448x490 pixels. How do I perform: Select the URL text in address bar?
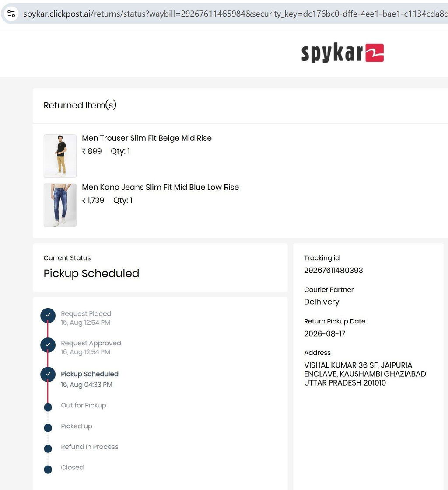point(235,14)
